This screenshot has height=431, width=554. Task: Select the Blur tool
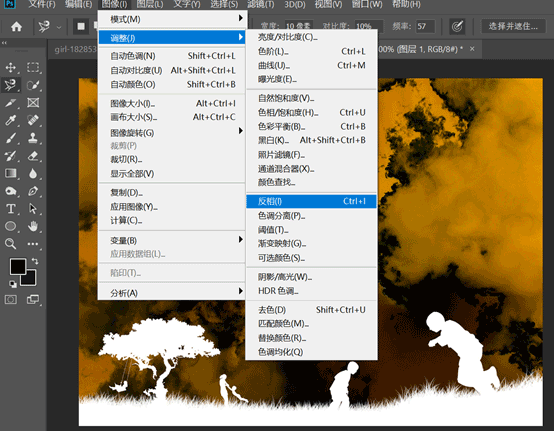point(33,173)
